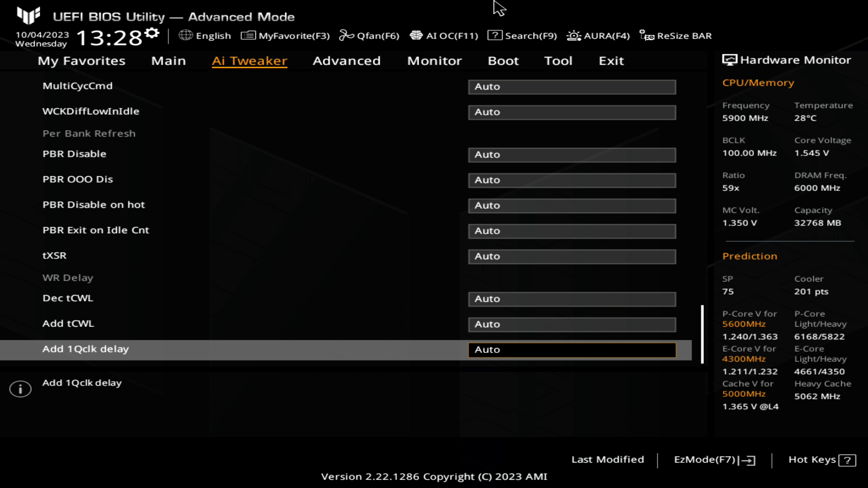Viewport: 868px width, 488px height.
Task: Click the globe language icon
Action: tap(185, 35)
